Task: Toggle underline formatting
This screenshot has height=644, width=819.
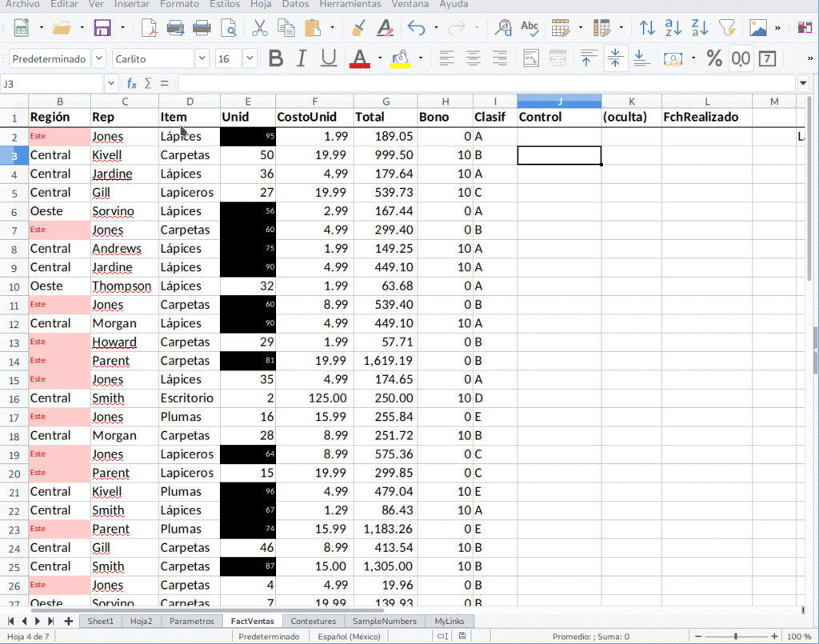Action: coord(327,58)
